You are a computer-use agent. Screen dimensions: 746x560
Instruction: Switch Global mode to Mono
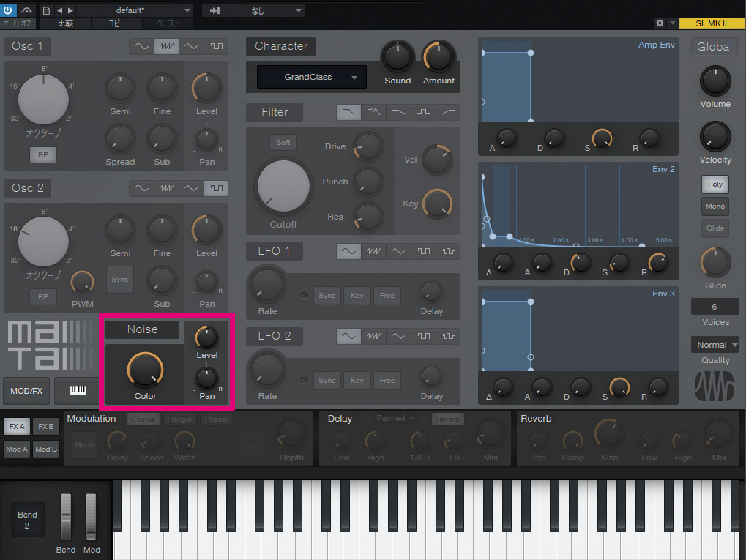[715, 206]
